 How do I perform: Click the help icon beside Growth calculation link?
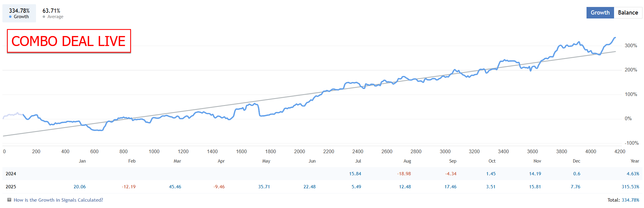click(x=9, y=200)
